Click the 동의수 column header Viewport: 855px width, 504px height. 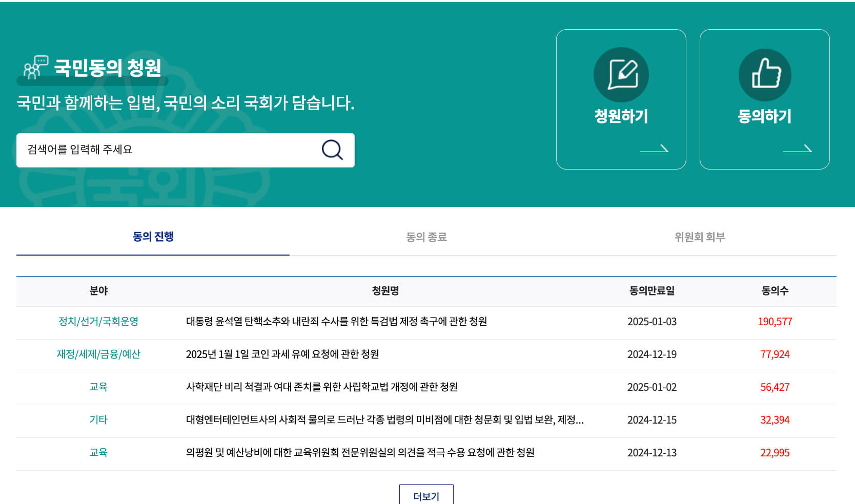775,290
